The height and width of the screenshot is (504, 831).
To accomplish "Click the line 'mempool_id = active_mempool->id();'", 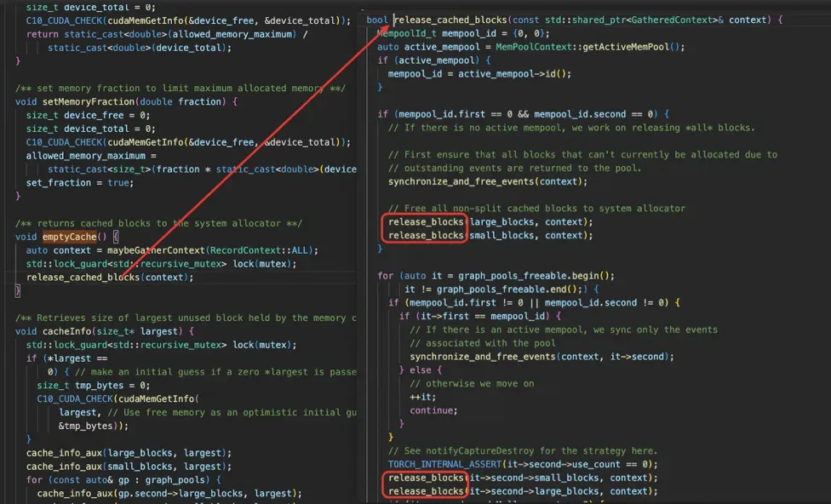I will tap(479, 74).
